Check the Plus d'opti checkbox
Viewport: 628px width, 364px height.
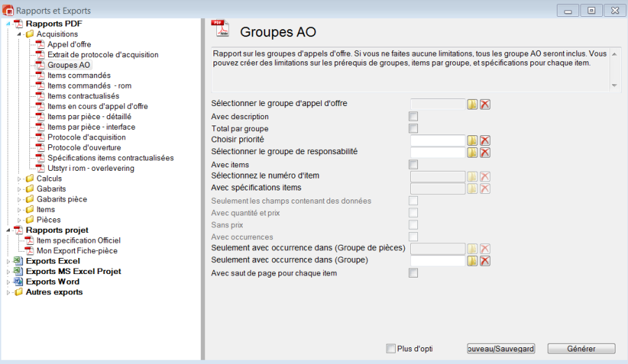click(x=391, y=348)
